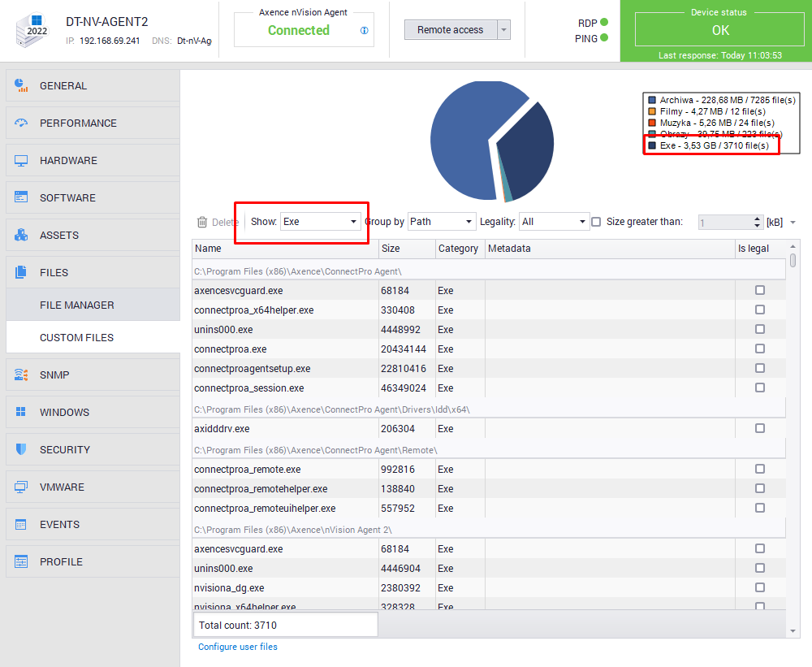Screen dimensions: 812x667
Task: Select the connectproa_remoteuihelper.exe row
Action: click(x=489, y=509)
